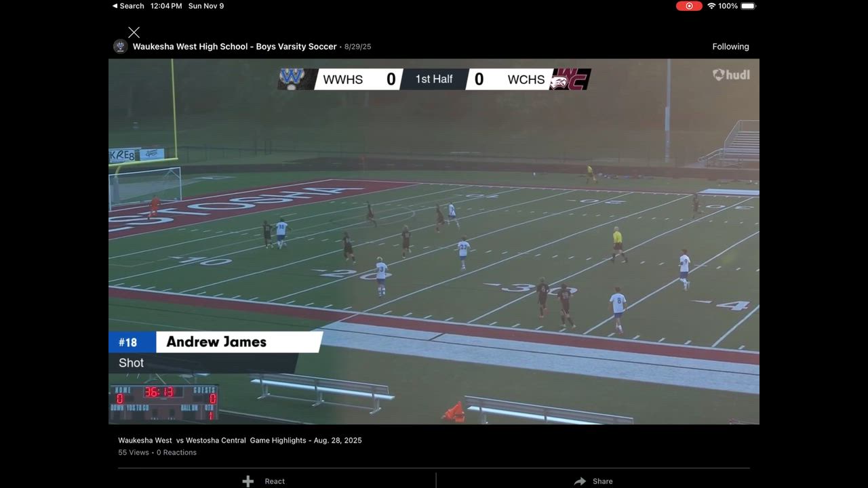The height and width of the screenshot is (488, 868).
Task: Tap the battery status icon
Action: tap(748, 6)
